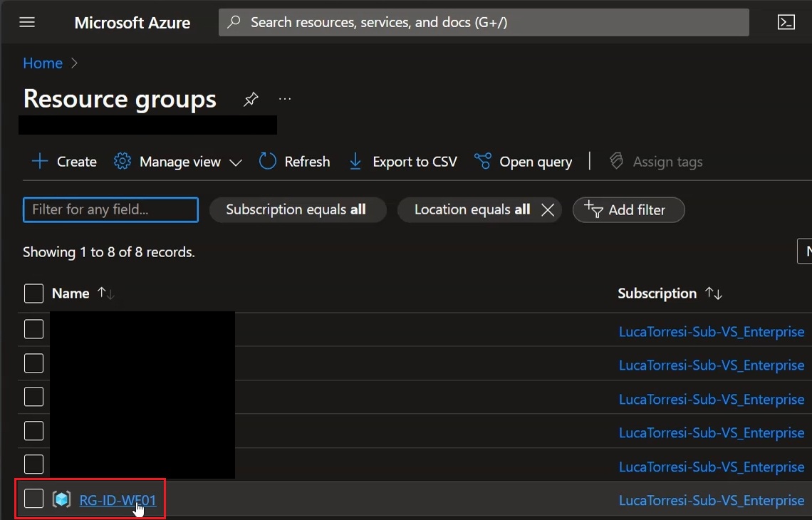This screenshot has width=812, height=520.
Task: Go to the Home breadcrumb link
Action: [43, 63]
